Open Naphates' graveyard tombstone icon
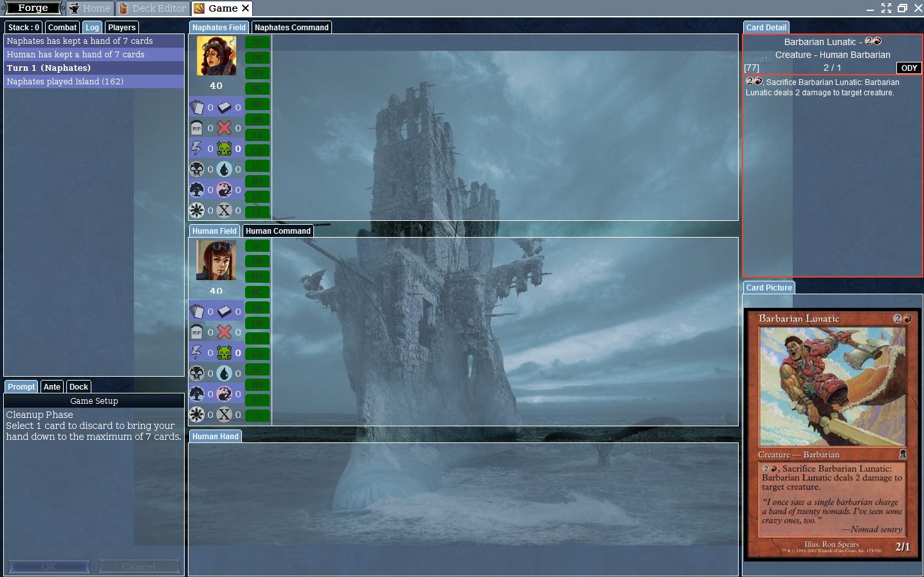 pyautogui.click(x=197, y=128)
